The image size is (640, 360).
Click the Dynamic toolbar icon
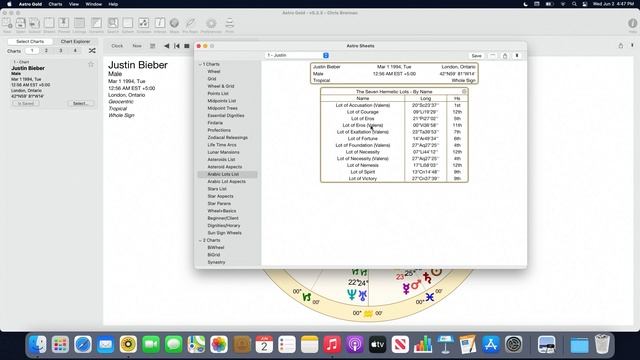pyautogui.click(x=96, y=24)
